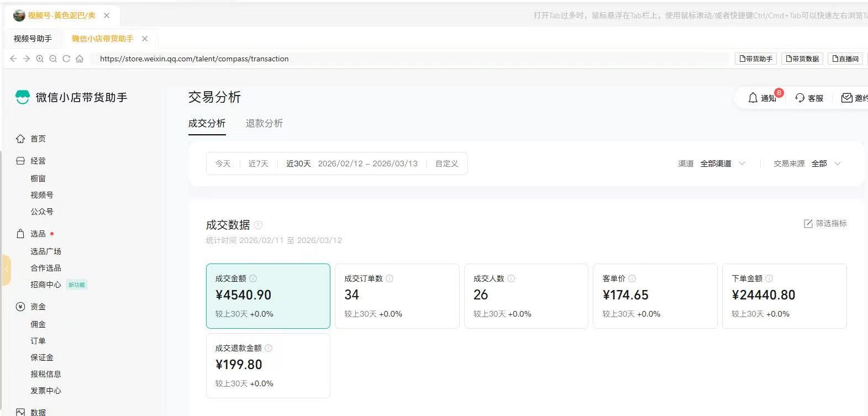The width and height of the screenshot is (868, 416).
Task: Open 保证金 in the sidebar
Action: coord(42,357)
